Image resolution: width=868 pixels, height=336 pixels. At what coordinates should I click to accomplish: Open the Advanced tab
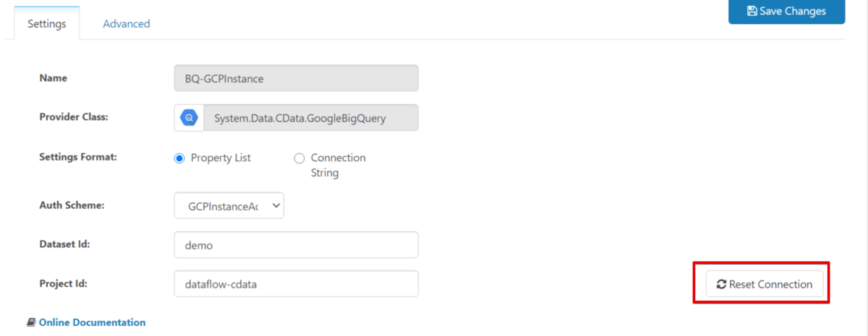point(127,24)
